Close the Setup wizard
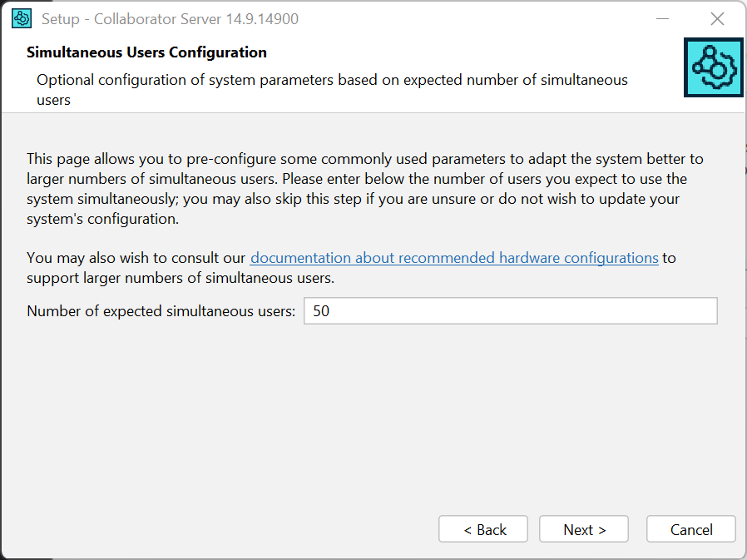Screen dimensions: 747x560 pyautogui.click(x=717, y=17)
